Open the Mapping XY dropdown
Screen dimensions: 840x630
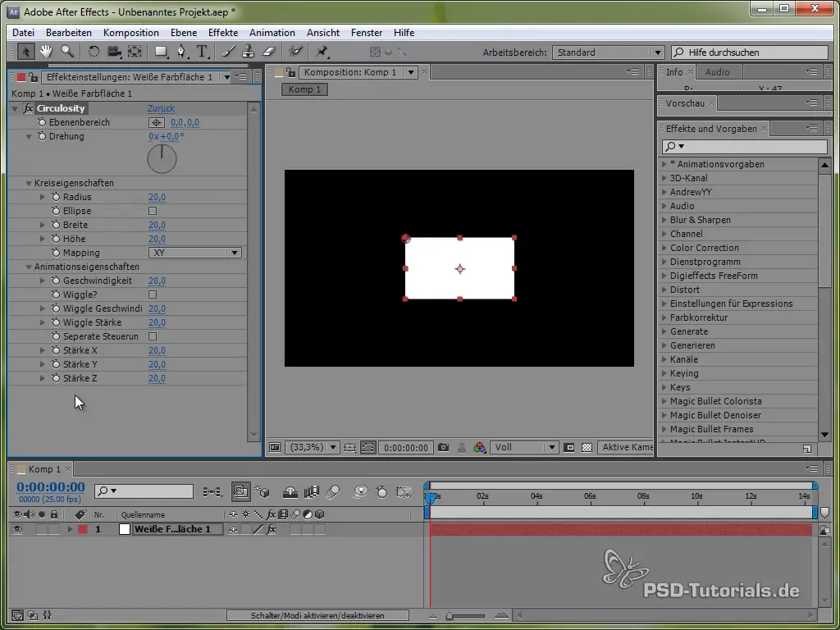pos(195,253)
